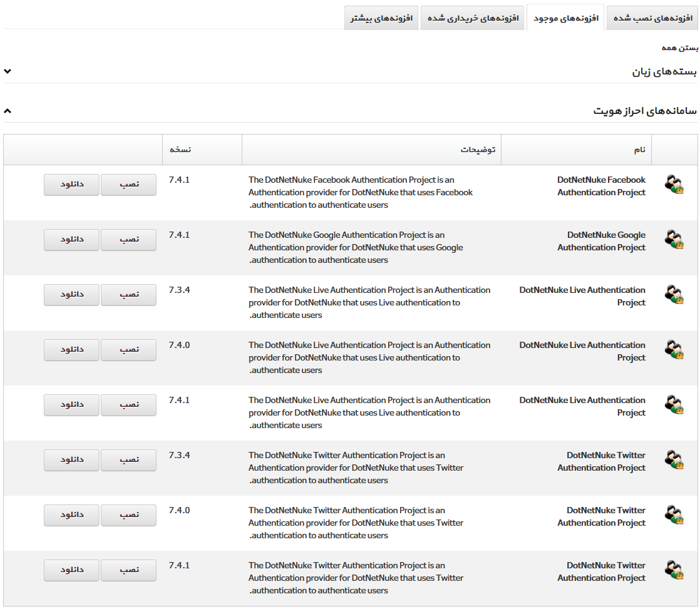Click the icon for Twitter Authentication version 7.3.4
Screen dimensions: 700x609
coord(674,460)
